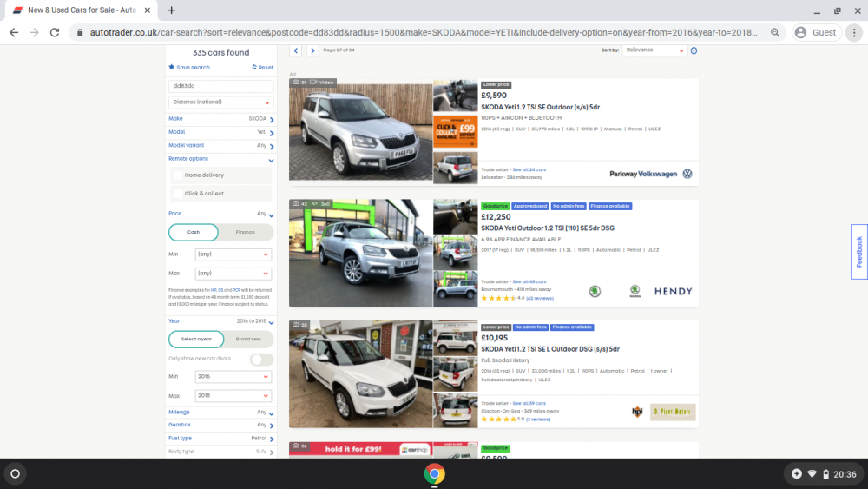The image size is (868, 489).
Task: Open system tray clock 20:36
Action: point(825,474)
